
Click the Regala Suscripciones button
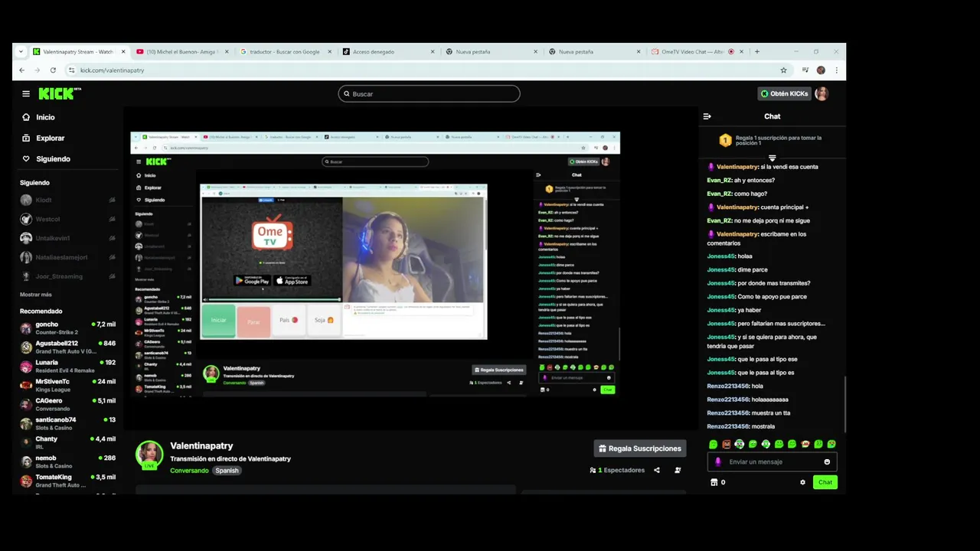point(640,448)
